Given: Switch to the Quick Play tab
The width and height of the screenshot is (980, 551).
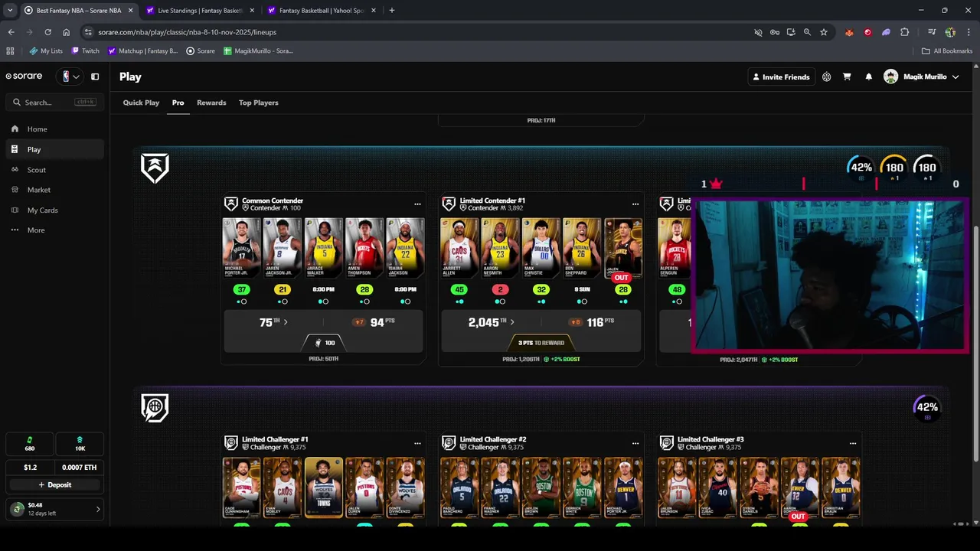Looking at the screenshot, I should click(x=141, y=103).
